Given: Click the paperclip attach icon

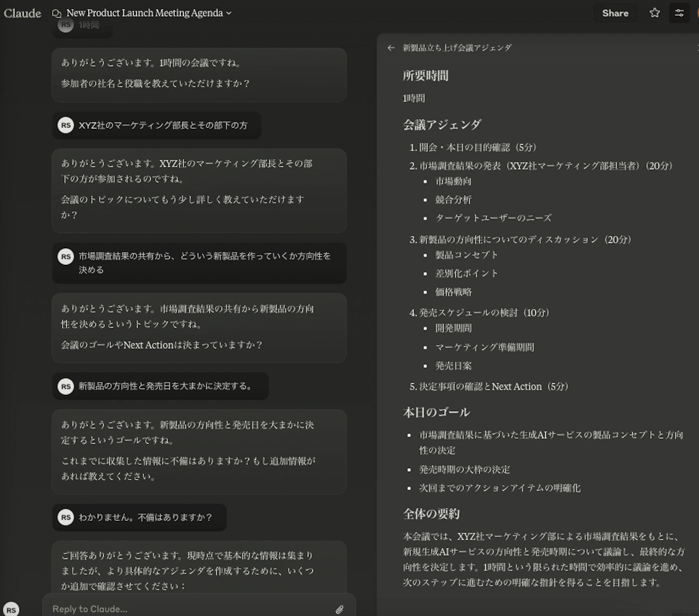Looking at the screenshot, I should pos(339,609).
